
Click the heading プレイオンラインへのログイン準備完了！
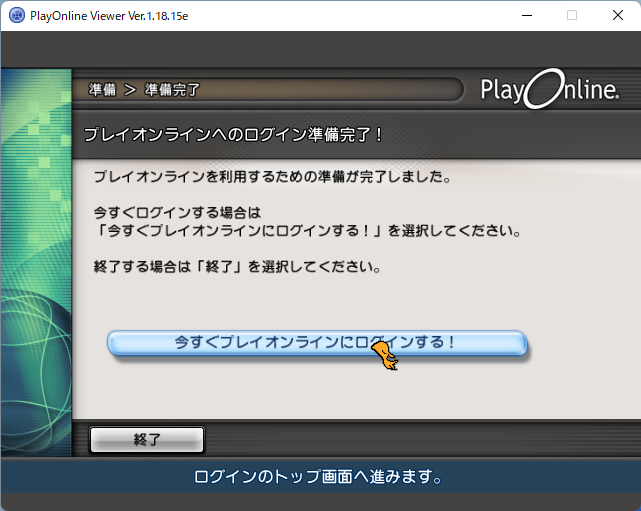click(233, 134)
